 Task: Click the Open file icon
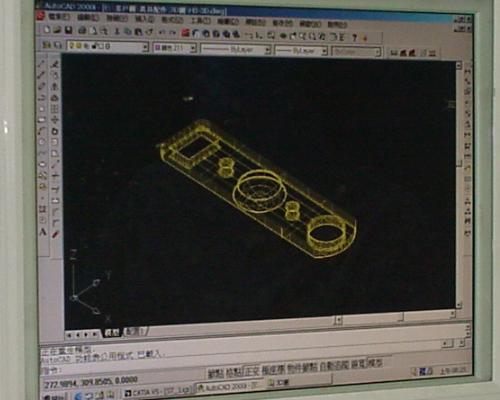(x=57, y=30)
